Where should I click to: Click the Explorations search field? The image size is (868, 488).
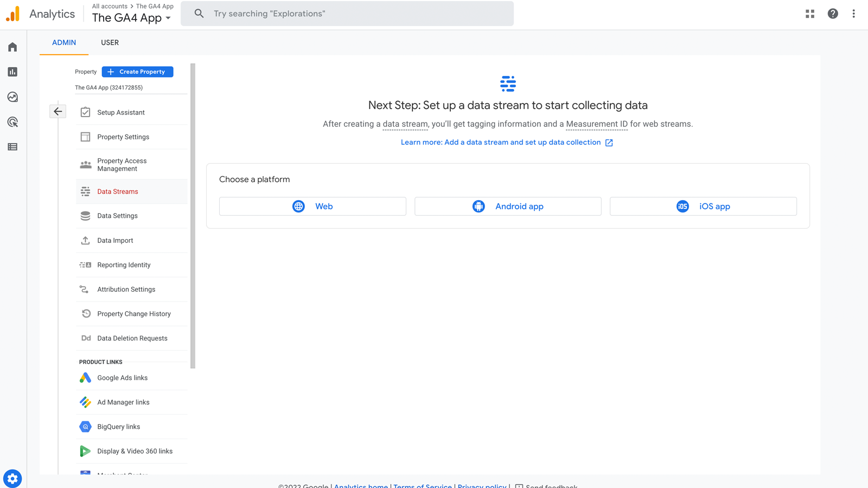pos(347,14)
